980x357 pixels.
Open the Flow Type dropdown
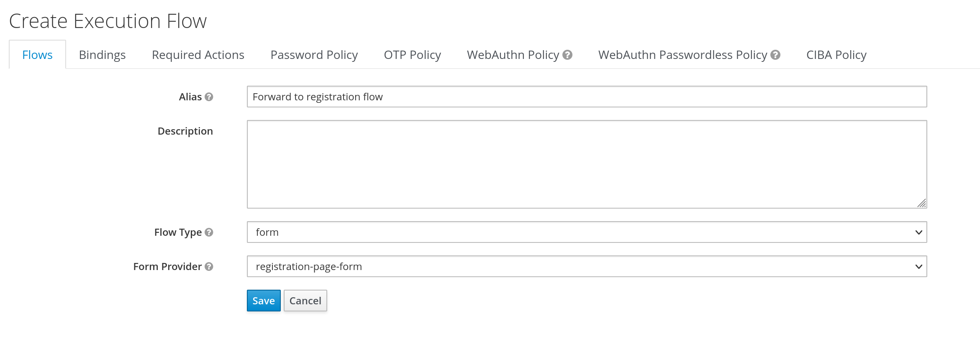(586, 232)
